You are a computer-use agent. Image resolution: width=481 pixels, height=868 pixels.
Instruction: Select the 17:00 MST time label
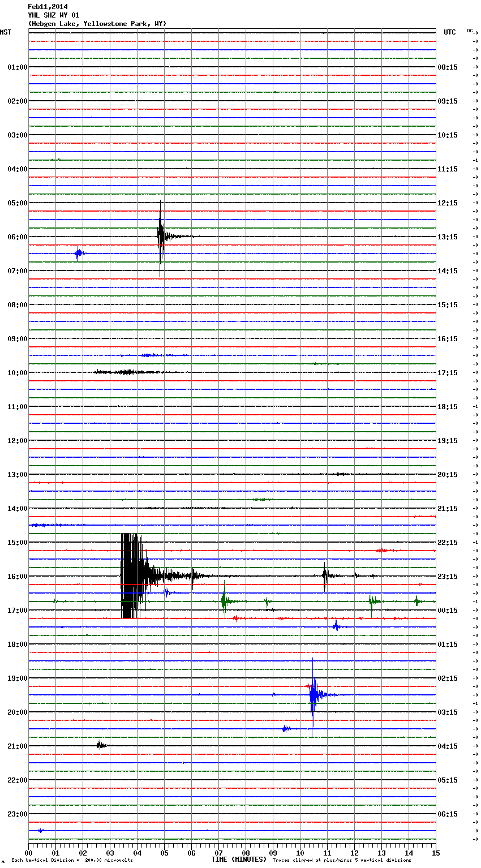tap(17, 611)
